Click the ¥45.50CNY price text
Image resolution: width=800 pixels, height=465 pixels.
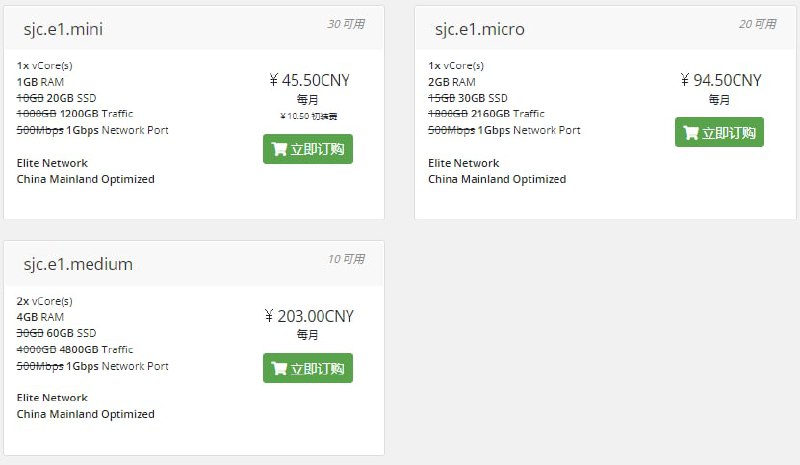coord(309,81)
